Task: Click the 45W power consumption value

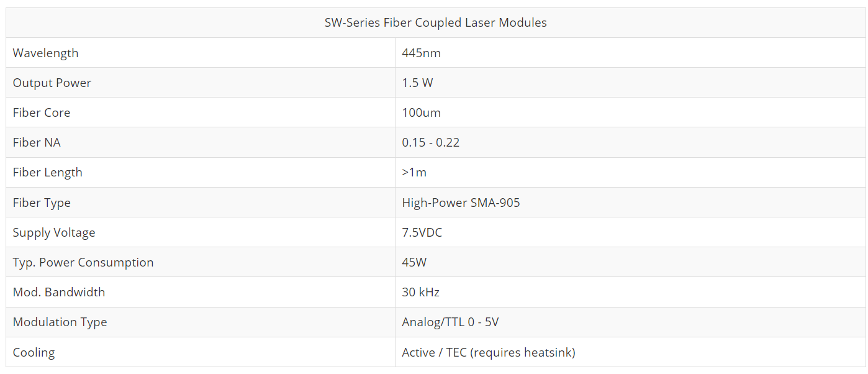Action: (x=414, y=262)
